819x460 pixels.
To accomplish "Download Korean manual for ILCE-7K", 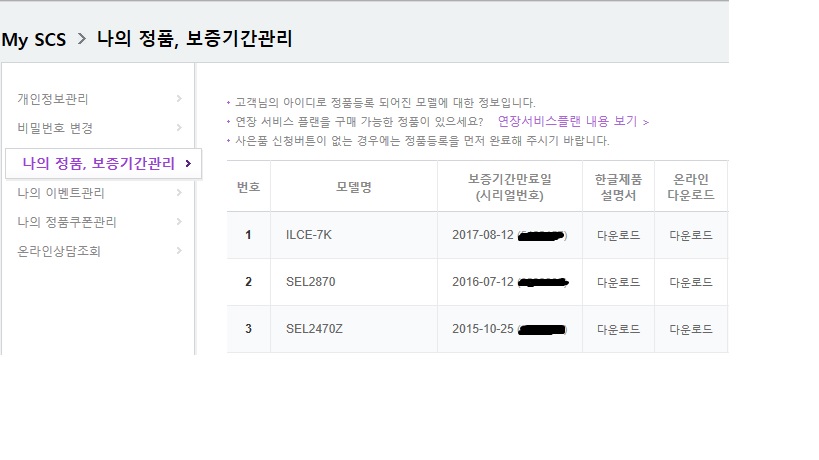I will point(618,236).
